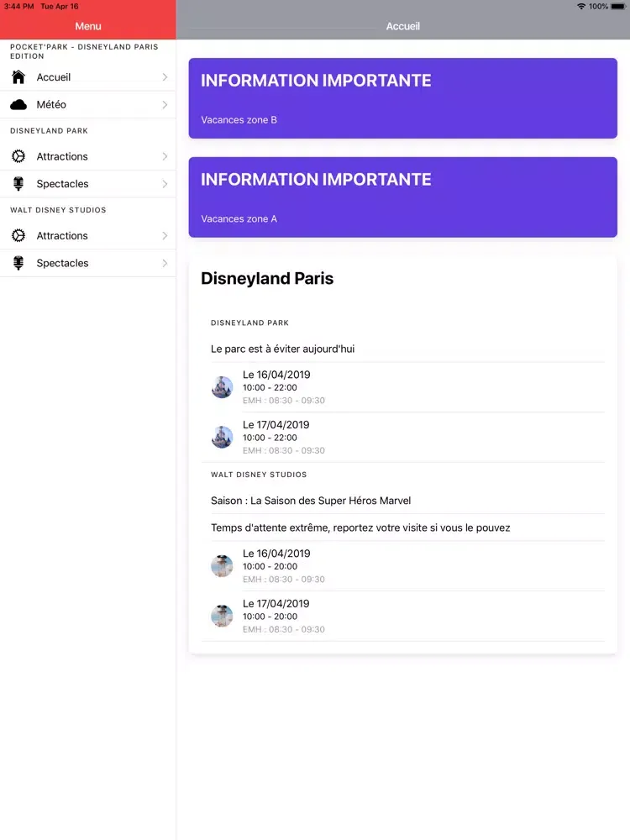Image resolution: width=630 pixels, height=840 pixels.
Task: Expand Disneyland Park Attractions chevron
Action: coord(165,156)
